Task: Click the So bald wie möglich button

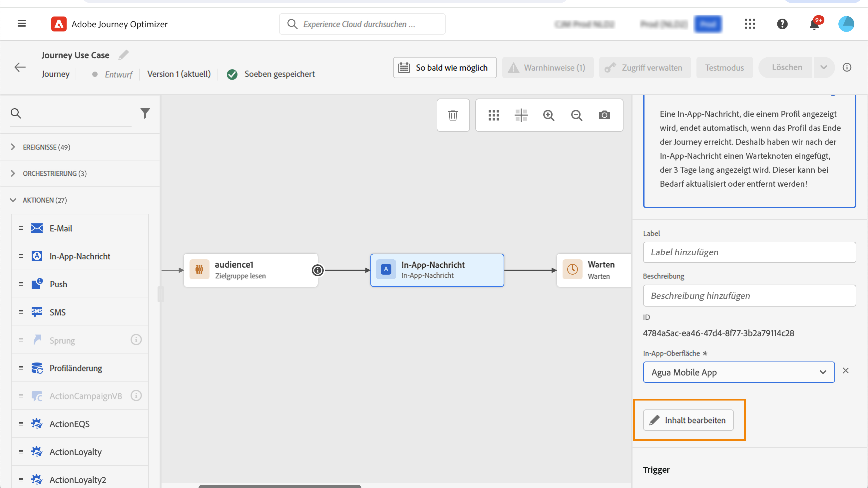Action: [444, 68]
